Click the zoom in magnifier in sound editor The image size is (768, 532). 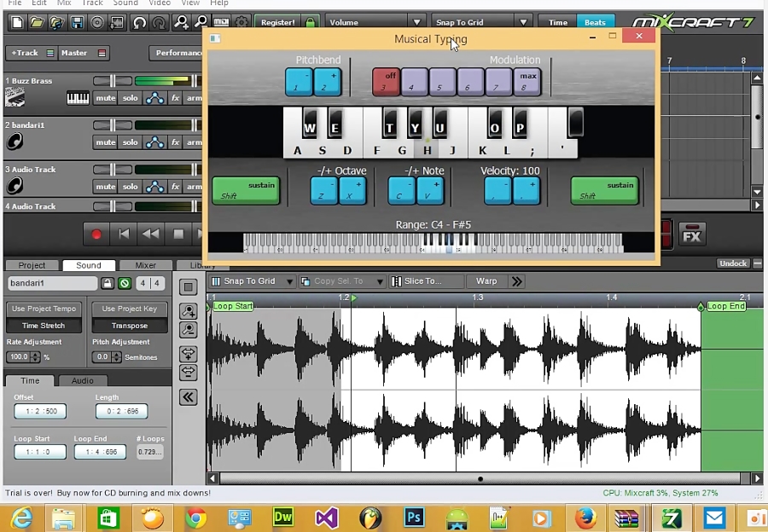[189, 311]
